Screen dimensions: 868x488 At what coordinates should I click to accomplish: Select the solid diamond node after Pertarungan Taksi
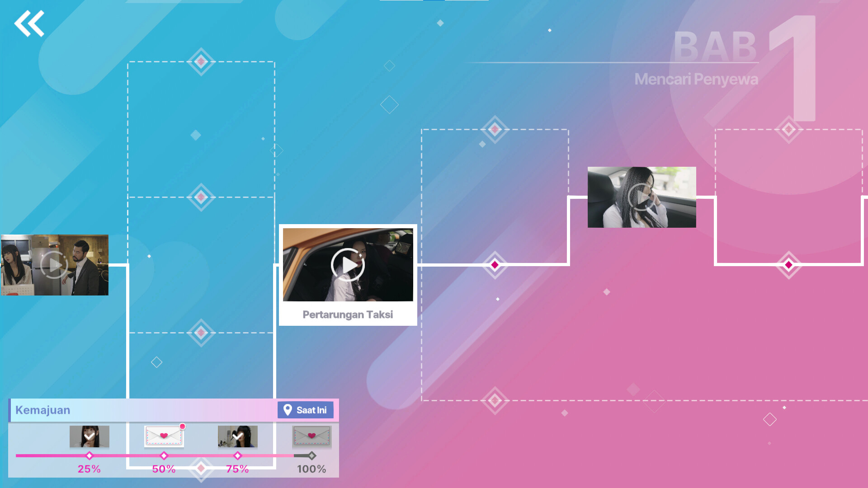[495, 265]
